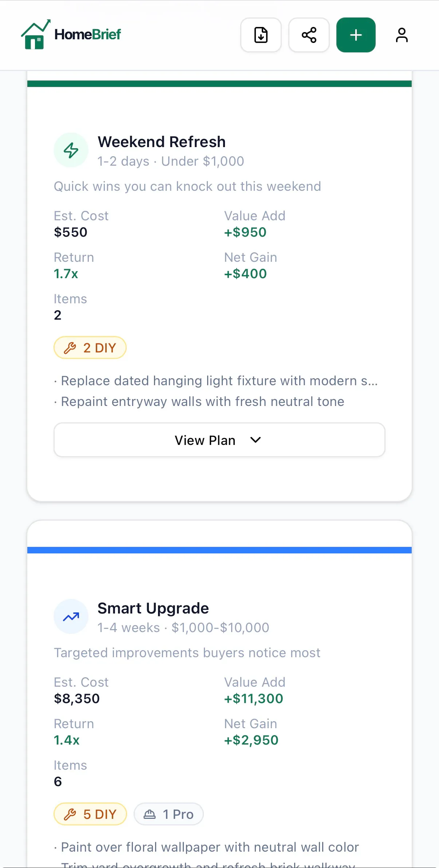The height and width of the screenshot is (868, 439).
Task: Click the Paint over floral wallpaper item
Action: tap(206, 847)
